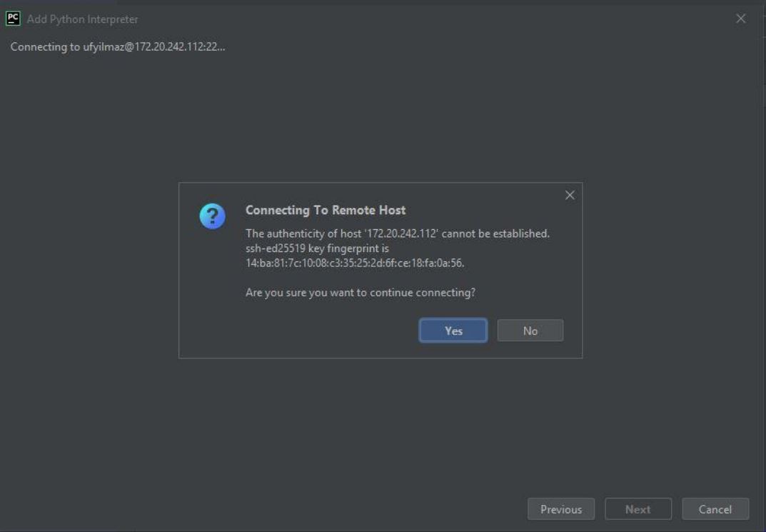Click Yes to continue connecting

point(453,330)
